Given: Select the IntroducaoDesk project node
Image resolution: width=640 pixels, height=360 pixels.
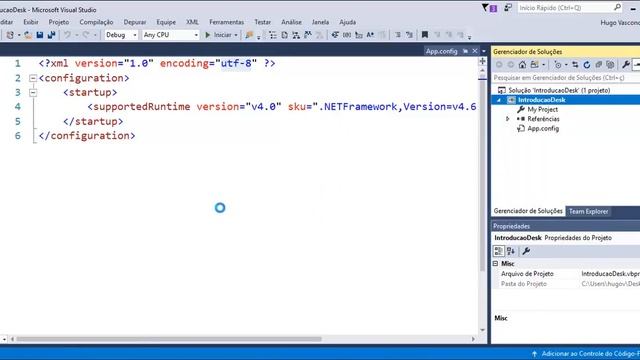Looking at the screenshot, I should click(542, 100).
